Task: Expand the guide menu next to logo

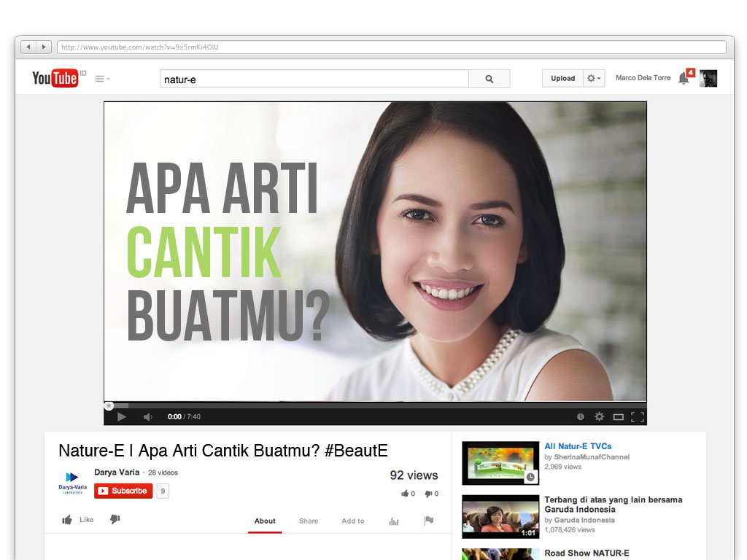Action: point(102,79)
